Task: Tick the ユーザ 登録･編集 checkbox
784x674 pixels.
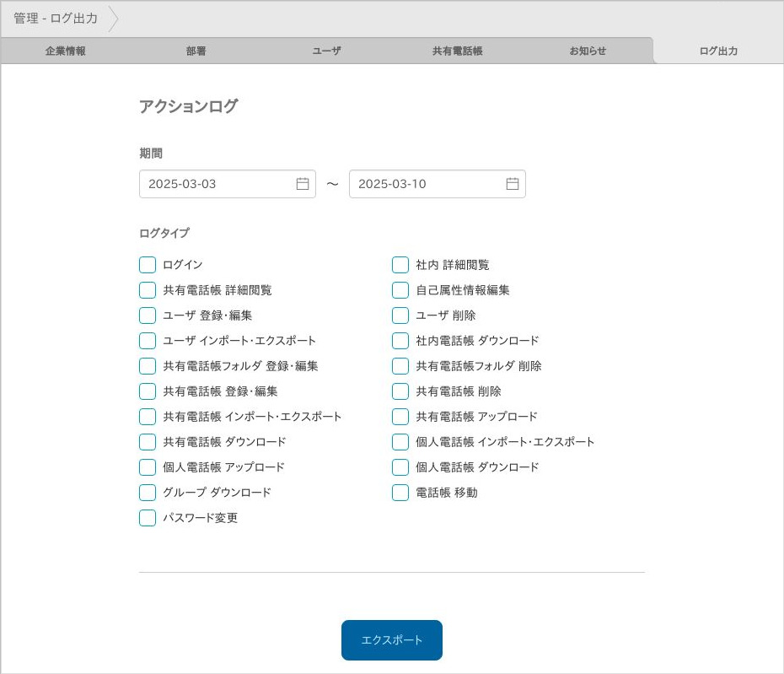Action: click(148, 315)
